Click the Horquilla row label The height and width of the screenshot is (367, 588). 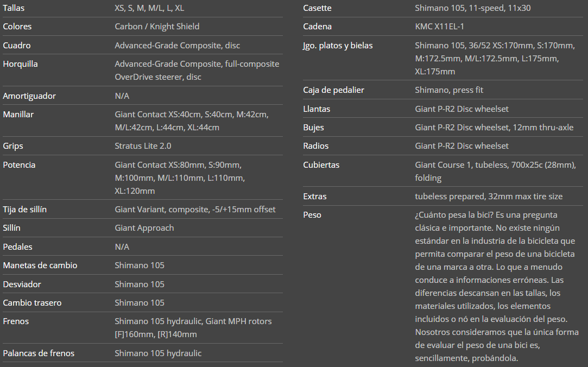click(20, 64)
